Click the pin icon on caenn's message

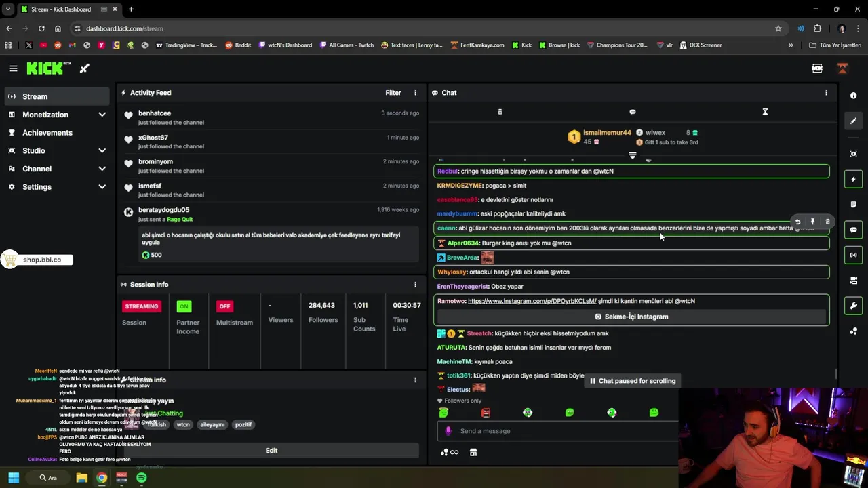(x=812, y=222)
